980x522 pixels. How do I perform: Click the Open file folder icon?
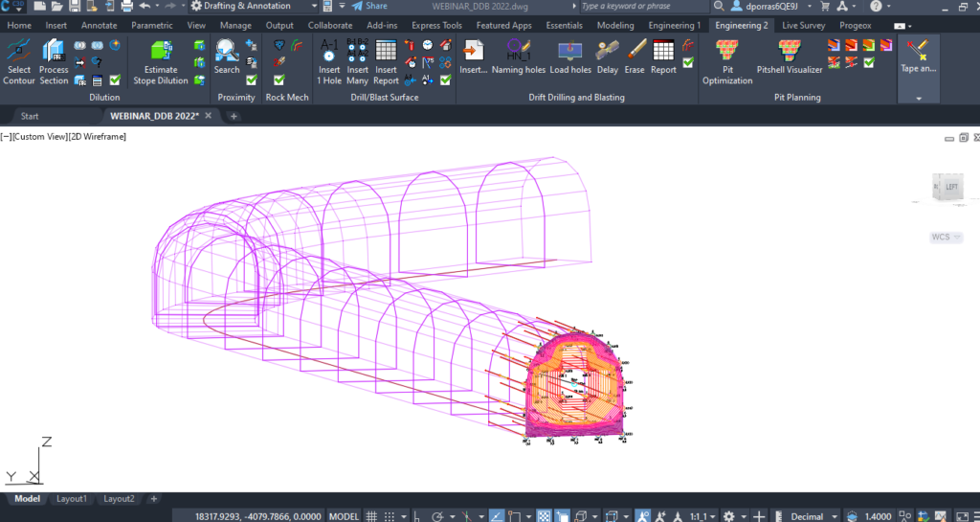coord(56,7)
